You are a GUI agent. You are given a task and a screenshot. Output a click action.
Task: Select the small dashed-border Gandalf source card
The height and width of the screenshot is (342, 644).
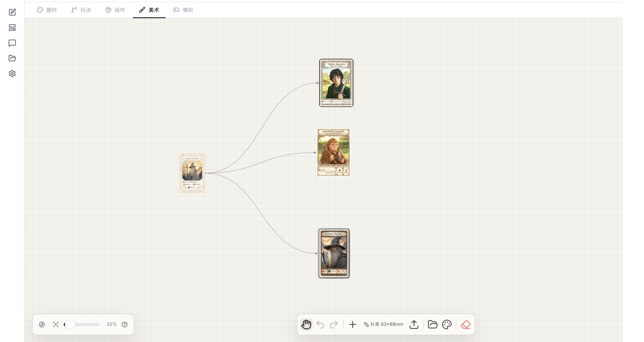192,173
